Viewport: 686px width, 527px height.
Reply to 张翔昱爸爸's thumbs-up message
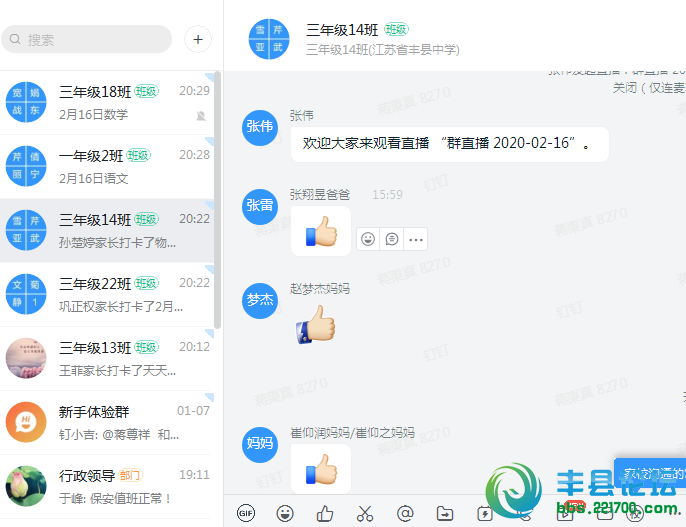392,239
